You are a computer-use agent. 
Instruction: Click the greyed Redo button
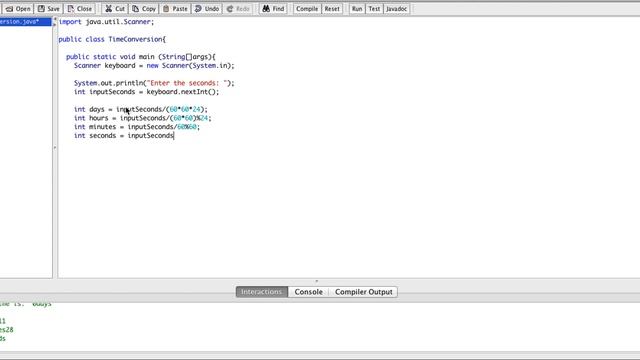238,9
